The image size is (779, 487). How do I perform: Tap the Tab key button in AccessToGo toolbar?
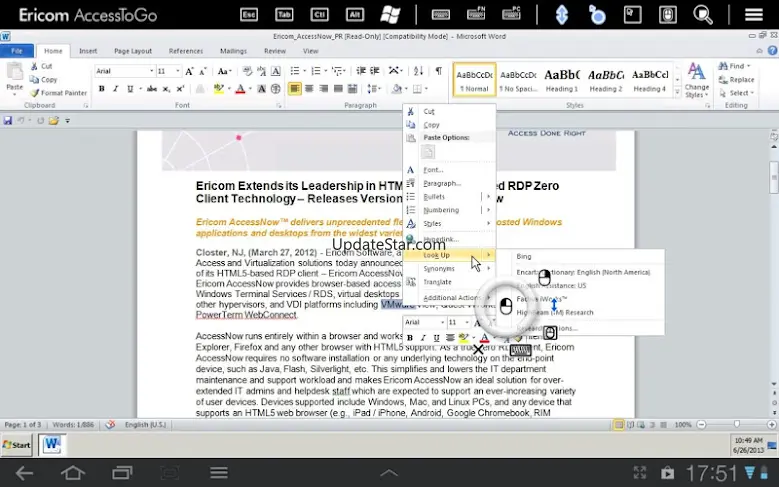click(284, 14)
